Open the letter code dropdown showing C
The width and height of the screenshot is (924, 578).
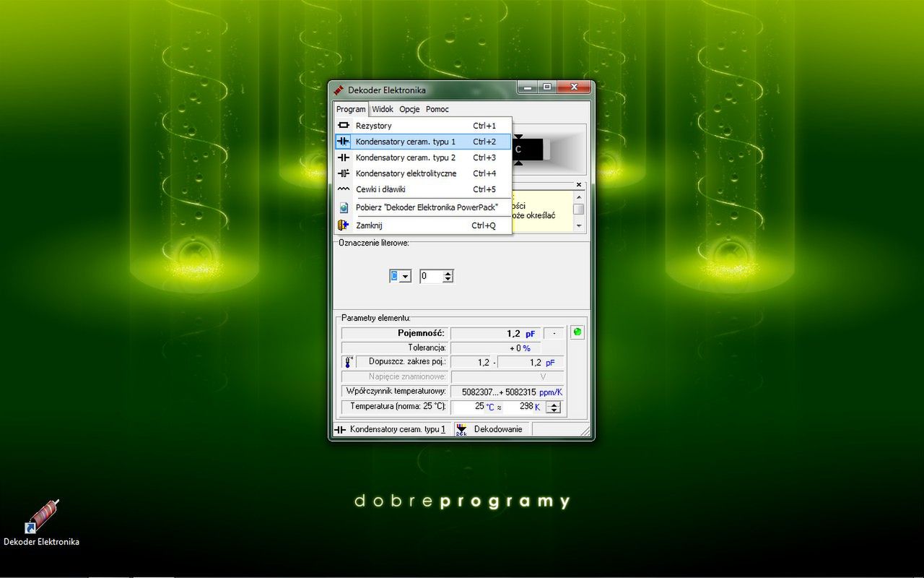[401, 276]
